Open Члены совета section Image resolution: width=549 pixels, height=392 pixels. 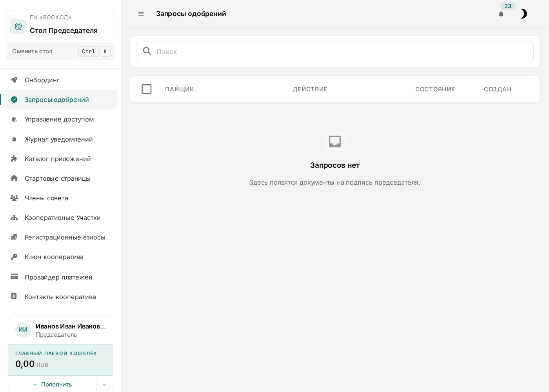pos(60,198)
